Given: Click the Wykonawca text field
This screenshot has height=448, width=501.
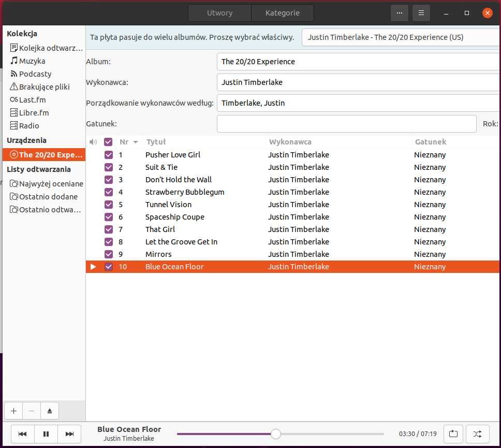Looking at the screenshot, I should point(359,82).
